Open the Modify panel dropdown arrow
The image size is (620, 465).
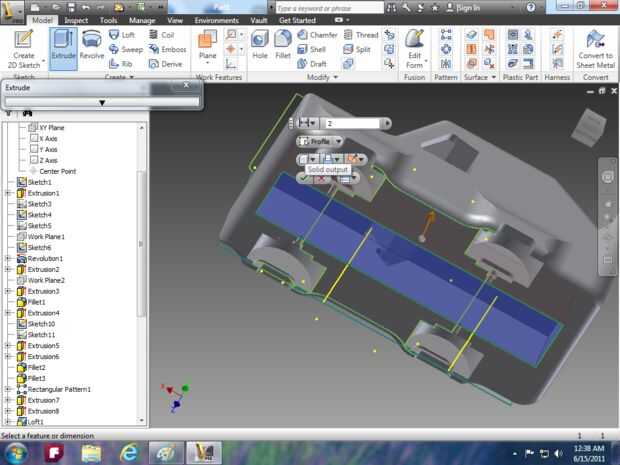point(336,77)
